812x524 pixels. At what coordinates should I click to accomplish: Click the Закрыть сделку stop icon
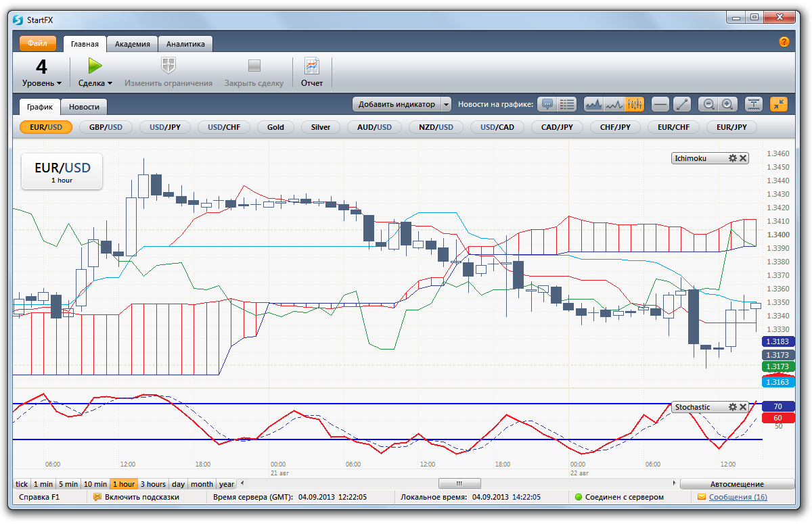click(x=254, y=66)
